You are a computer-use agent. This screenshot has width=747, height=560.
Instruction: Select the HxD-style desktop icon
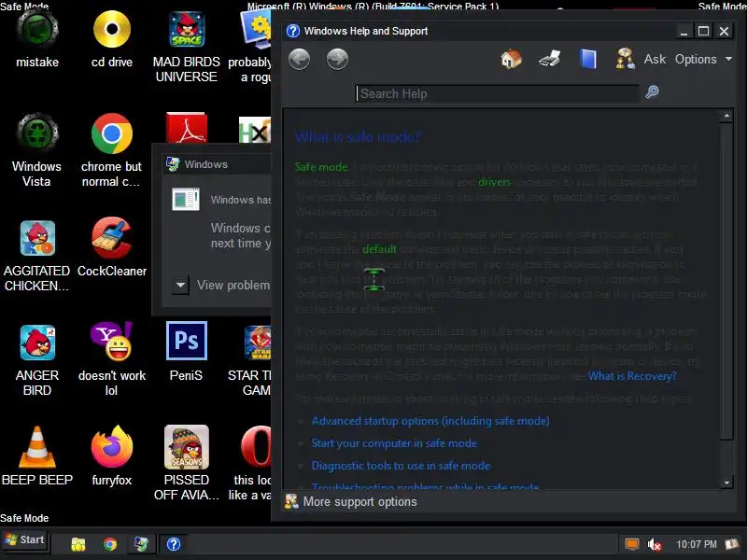(255, 130)
